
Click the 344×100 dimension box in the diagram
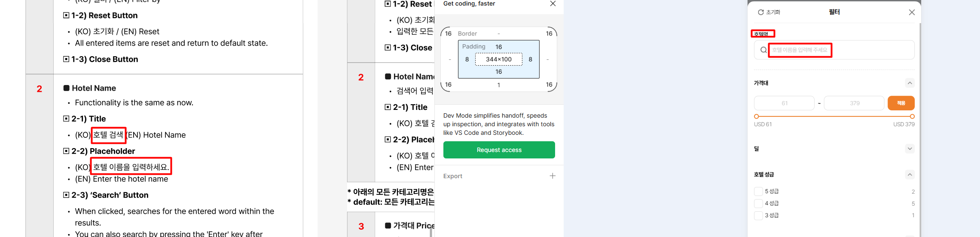click(498, 59)
